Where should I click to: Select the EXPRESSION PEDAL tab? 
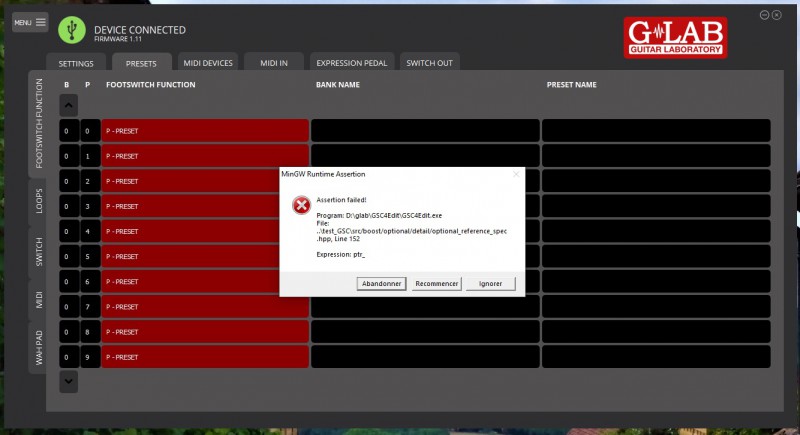tap(351, 63)
